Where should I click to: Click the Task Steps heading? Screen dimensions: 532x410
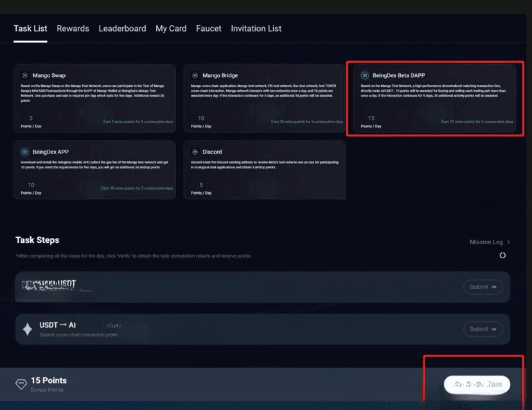(x=37, y=240)
